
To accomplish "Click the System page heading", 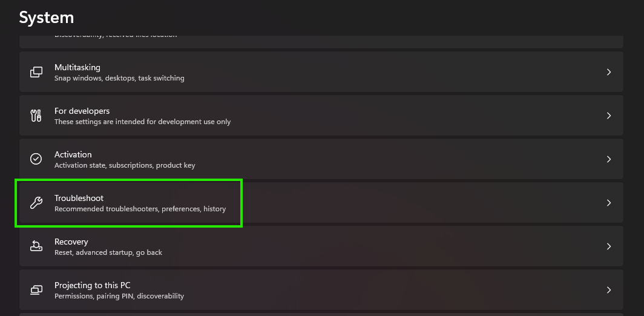I will tap(47, 18).
